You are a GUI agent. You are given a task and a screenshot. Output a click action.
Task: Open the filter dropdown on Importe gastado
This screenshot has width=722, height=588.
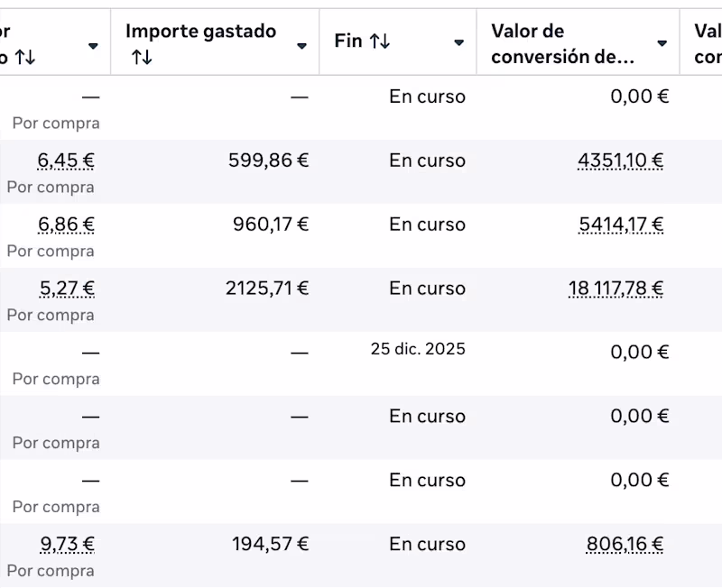click(x=301, y=41)
